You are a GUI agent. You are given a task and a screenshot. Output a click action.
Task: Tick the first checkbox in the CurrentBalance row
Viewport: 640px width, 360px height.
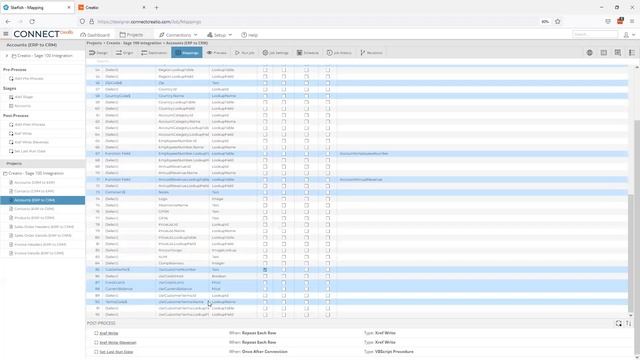point(265,289)
